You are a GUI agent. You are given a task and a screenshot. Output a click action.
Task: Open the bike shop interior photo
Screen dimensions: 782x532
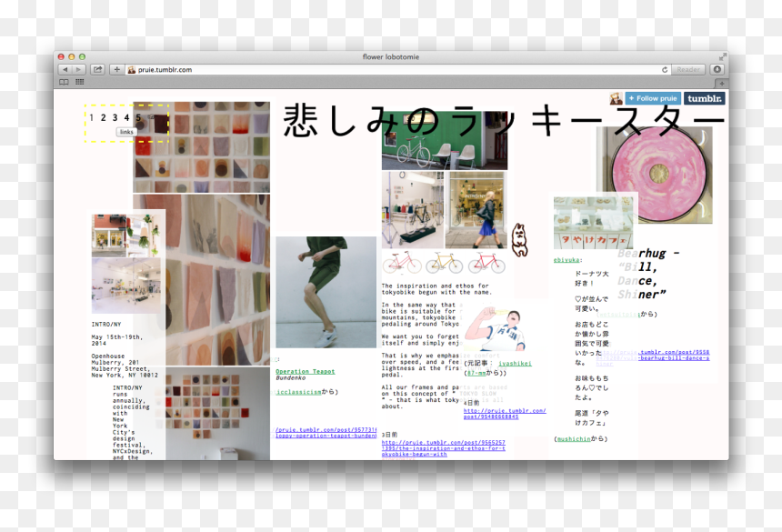(x=413, y=210)
